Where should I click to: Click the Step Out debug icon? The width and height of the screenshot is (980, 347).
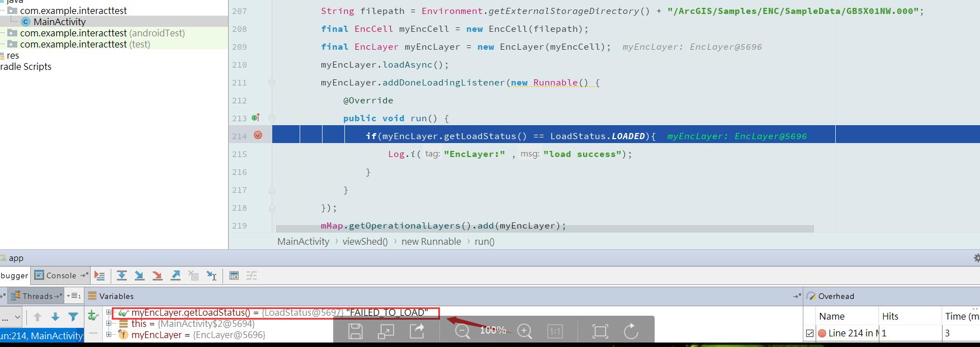[x=176, y=275]
